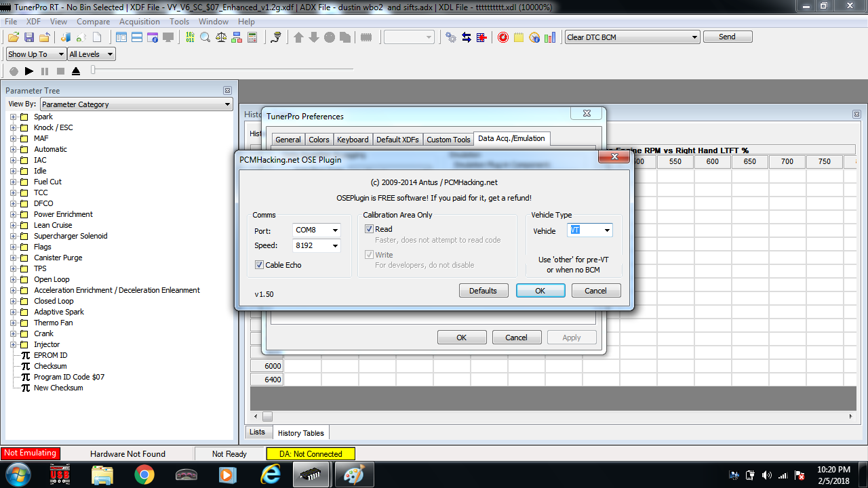This screenshot has width=868, height=488.
Task: Toggle the Cable Echo checkbox
Action: 259,265
